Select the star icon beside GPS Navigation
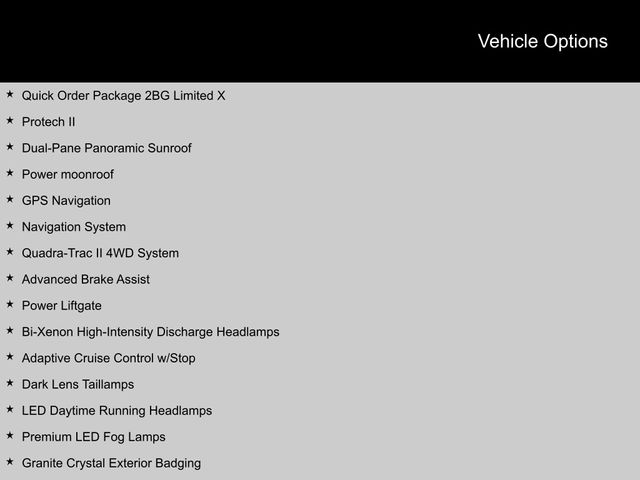This screenshot has height=480, width=640. [x=9, y=200]
